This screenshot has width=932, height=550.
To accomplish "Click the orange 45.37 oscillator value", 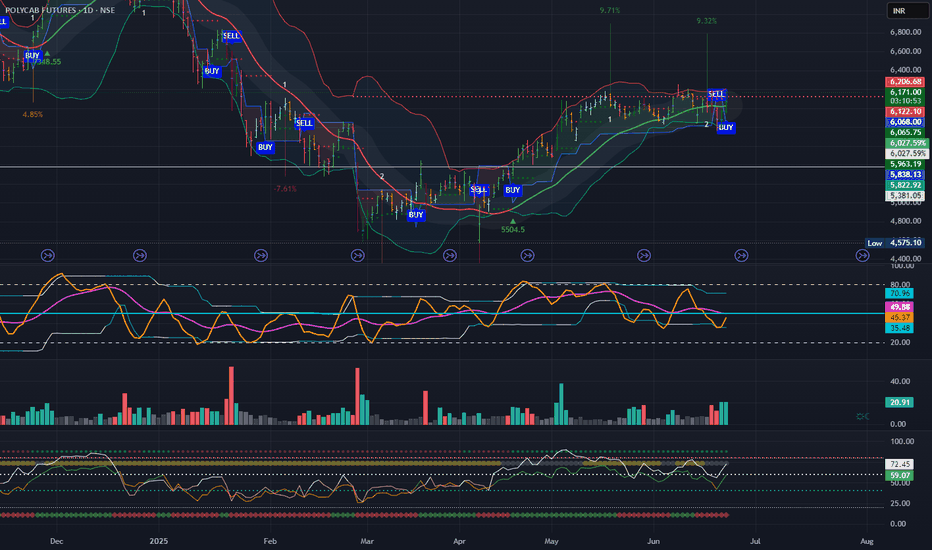I will pos(899,318).
